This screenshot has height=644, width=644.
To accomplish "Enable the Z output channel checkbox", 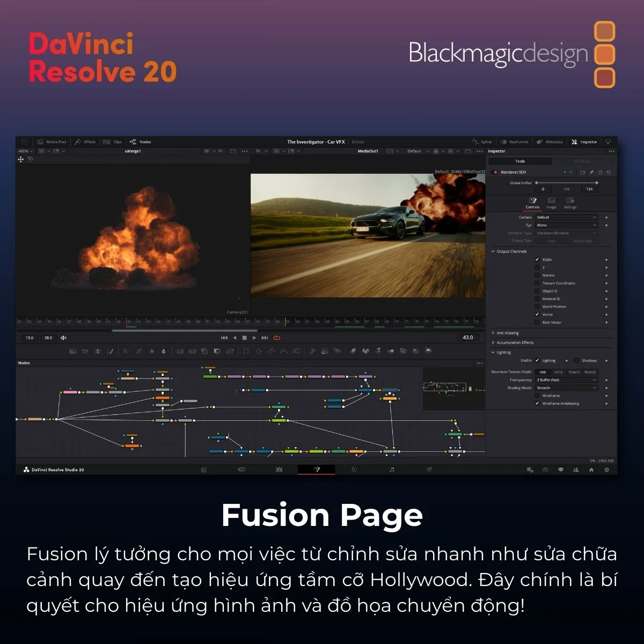I will 537,267.
